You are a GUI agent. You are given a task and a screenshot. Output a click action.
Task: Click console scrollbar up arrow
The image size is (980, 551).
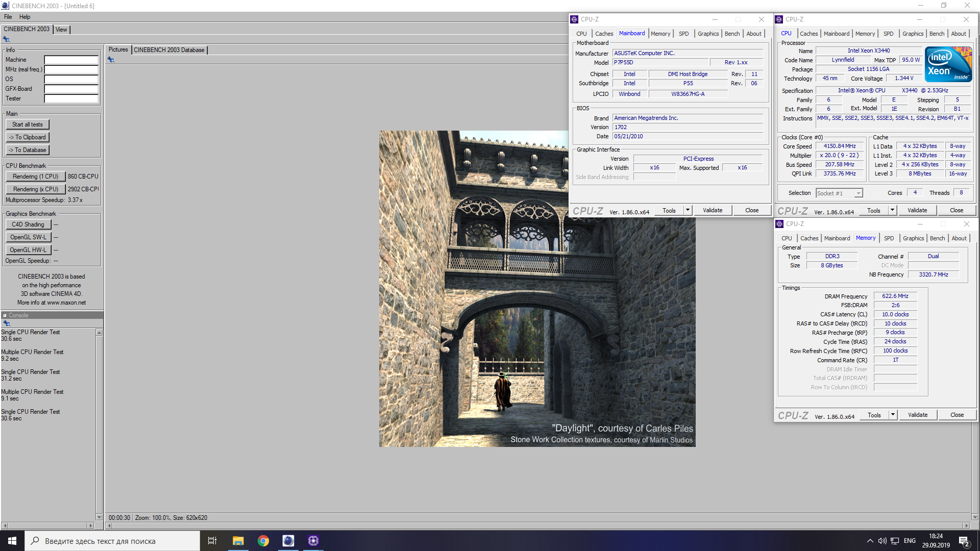[x=99, y=333]
